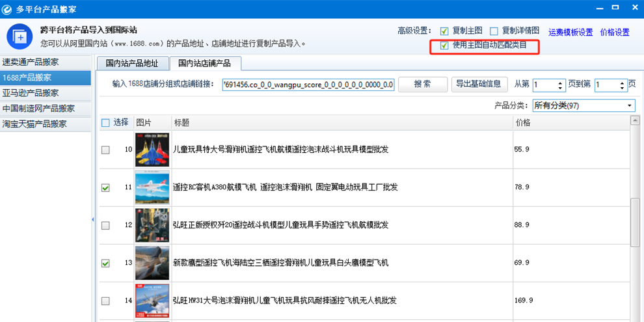
Task: Open 运费模板设置 link
Action: tap(570, 32)
